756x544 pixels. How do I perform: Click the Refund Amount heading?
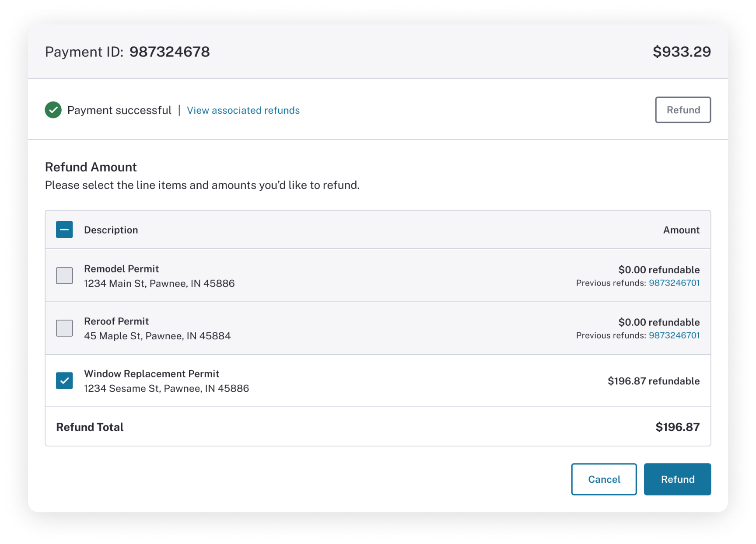point(91,167)
